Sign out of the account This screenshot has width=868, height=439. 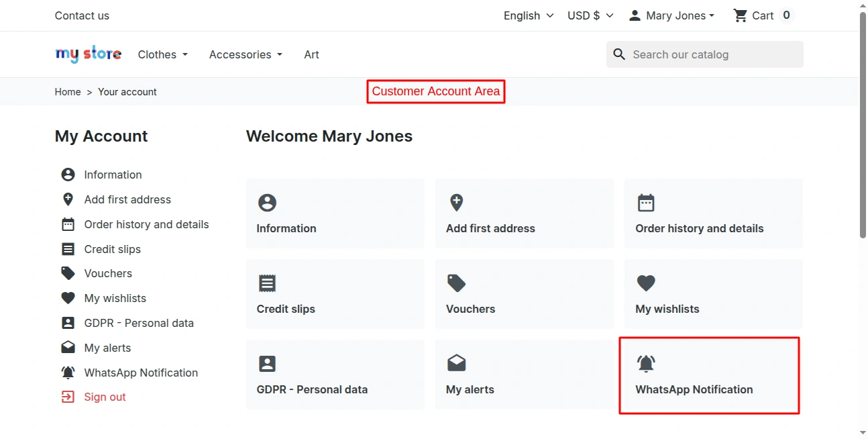pyautogui.click(x=104, y=397)
